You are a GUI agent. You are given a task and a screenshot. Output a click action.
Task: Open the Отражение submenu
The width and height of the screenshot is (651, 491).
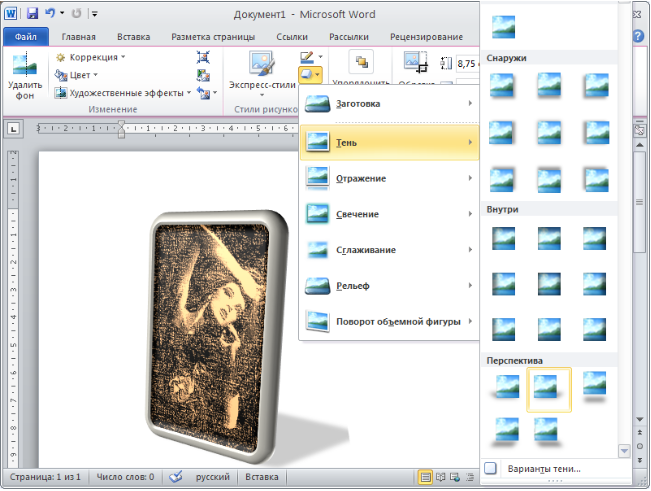(388, 178)
